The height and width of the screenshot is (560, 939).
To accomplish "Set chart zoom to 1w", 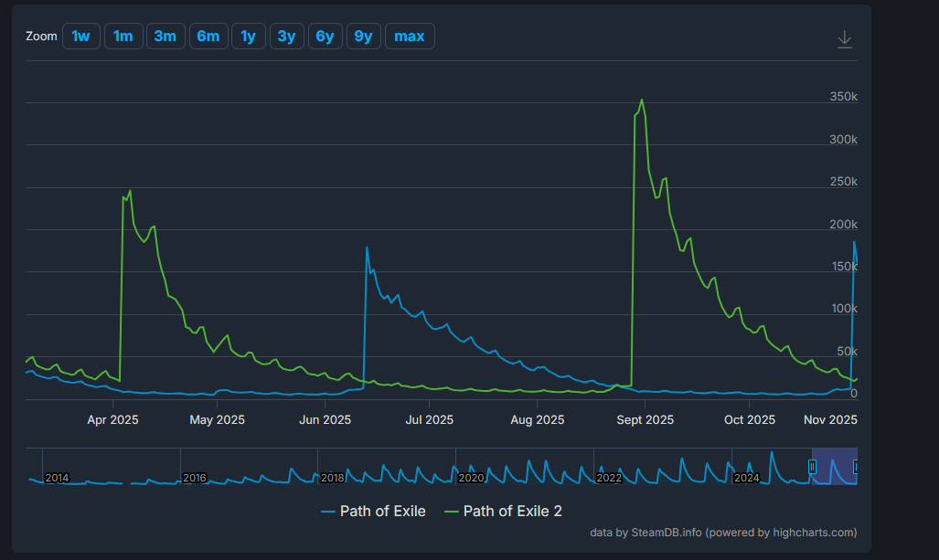I will [x=80, y=37].
